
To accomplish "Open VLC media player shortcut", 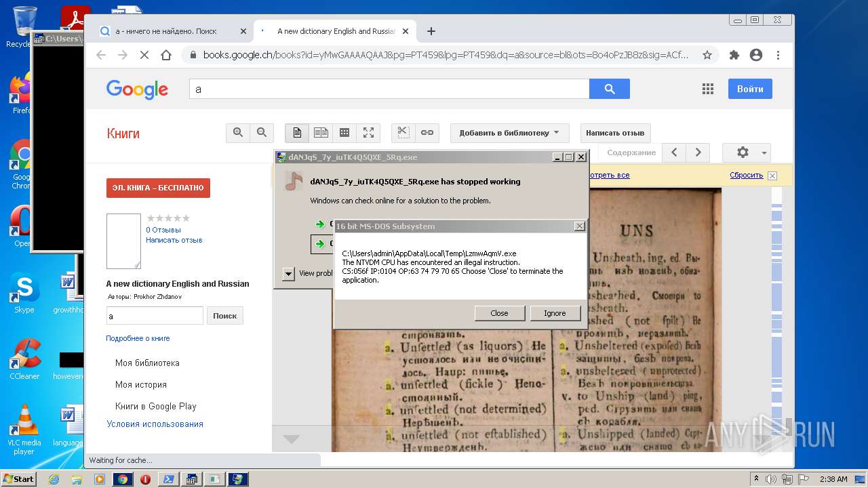I will point(24,430).
